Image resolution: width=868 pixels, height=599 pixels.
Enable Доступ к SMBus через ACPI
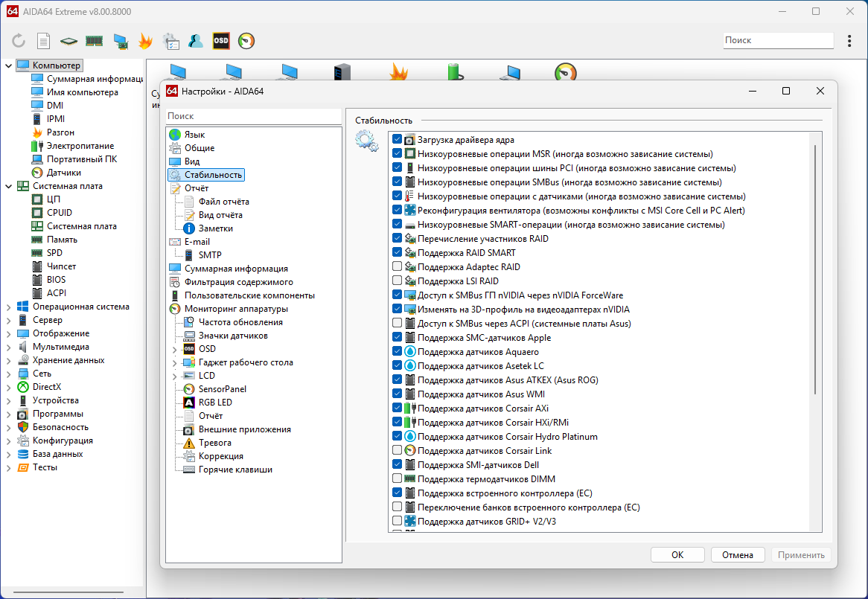(397, 323)
